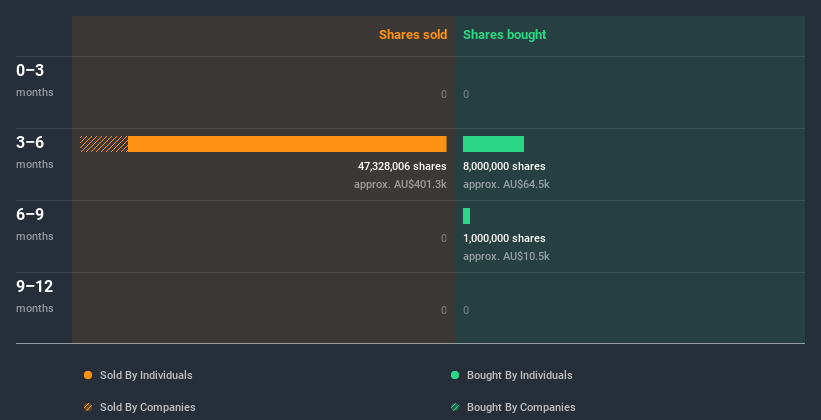Click the 6–9 months row label

click(35, 224)
